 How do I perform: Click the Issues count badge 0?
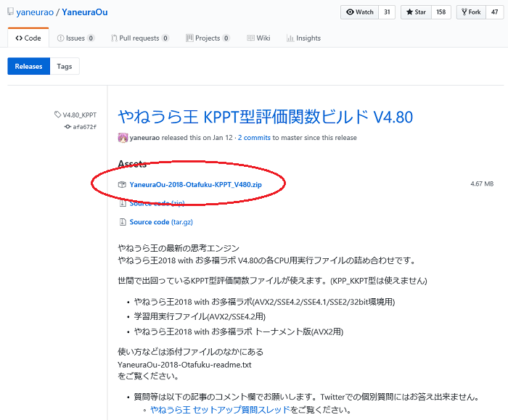coord(91,38)
